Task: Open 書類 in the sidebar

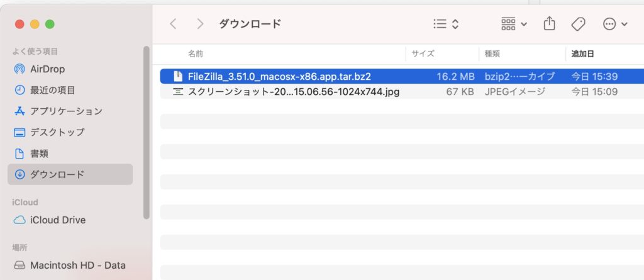Action: [x=70, y=154]
